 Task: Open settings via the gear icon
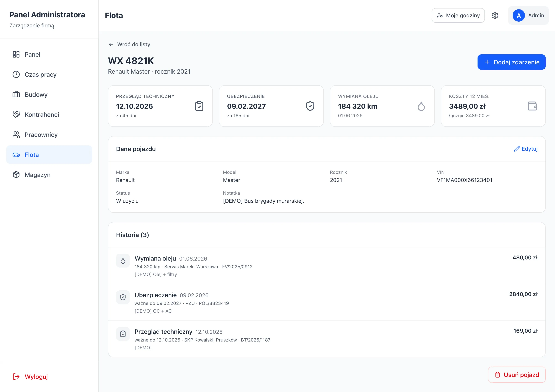[x=495, y=15]
